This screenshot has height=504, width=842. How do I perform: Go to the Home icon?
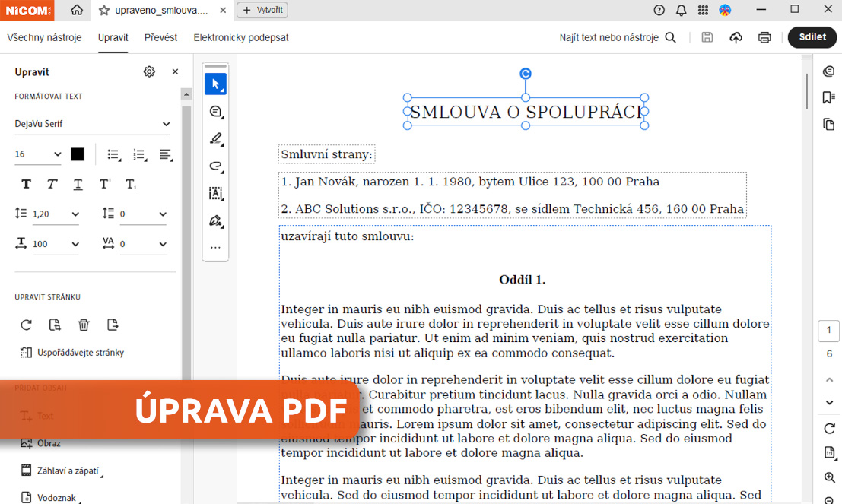[77, 10]
